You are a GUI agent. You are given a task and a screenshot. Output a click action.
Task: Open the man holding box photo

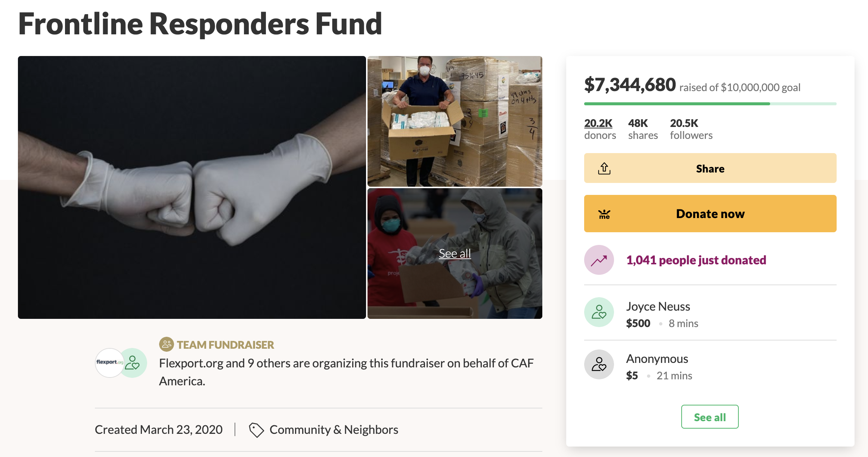click(455, 121)
